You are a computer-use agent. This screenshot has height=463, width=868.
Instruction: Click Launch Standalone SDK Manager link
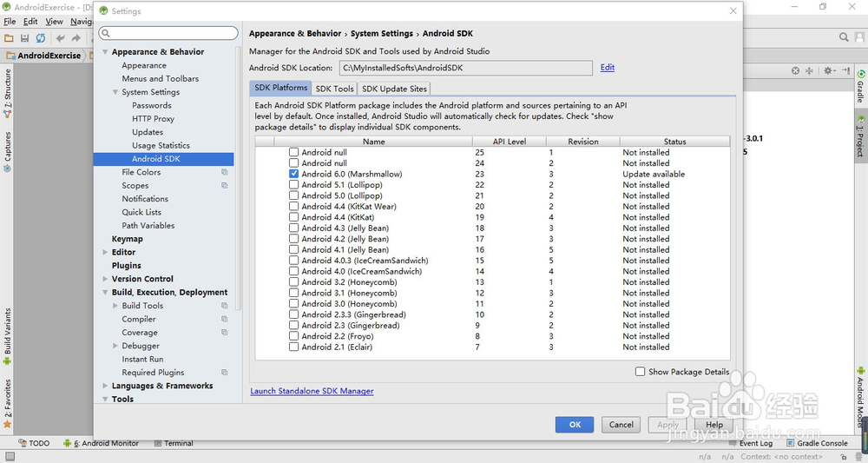tap(312, 391)
